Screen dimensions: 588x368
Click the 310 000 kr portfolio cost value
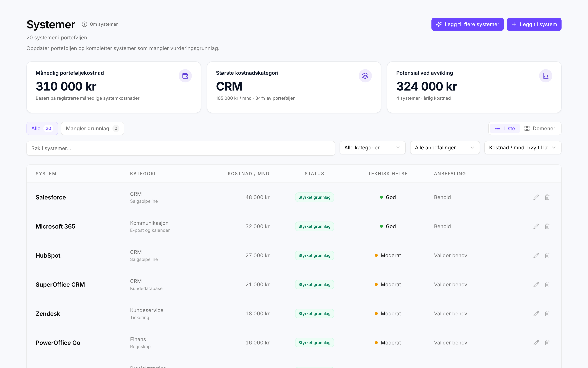pyautogui.click(x=66, y=86)
